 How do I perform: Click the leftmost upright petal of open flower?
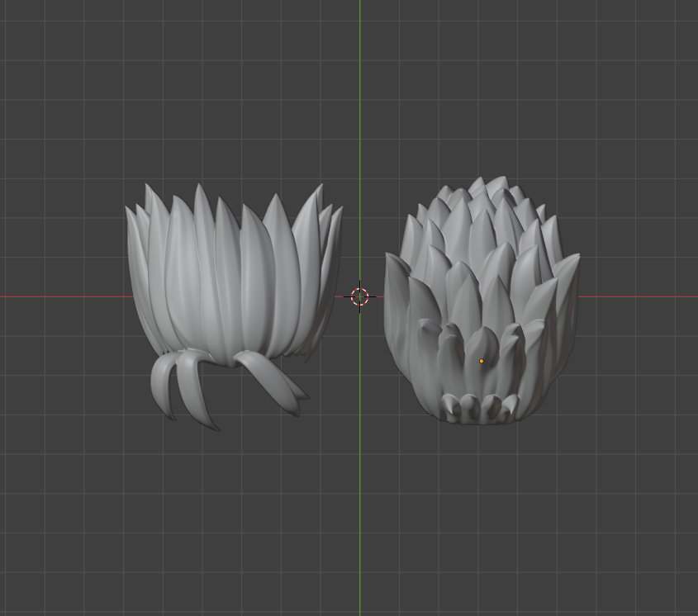point(136,264)
